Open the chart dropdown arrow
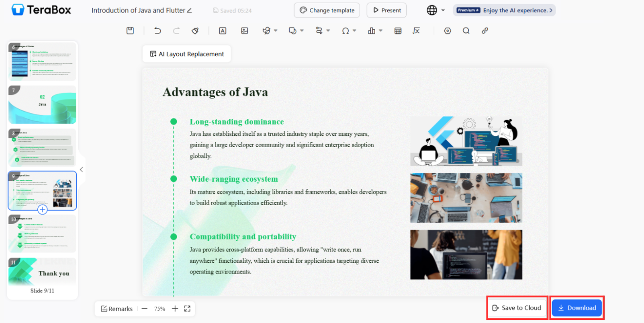 (381, 31)
